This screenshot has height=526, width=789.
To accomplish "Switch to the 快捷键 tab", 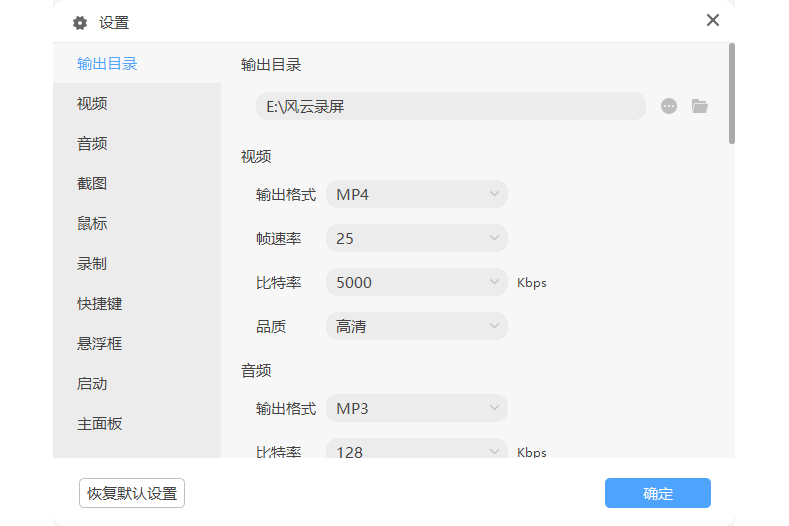I will [x=100, y=303].
